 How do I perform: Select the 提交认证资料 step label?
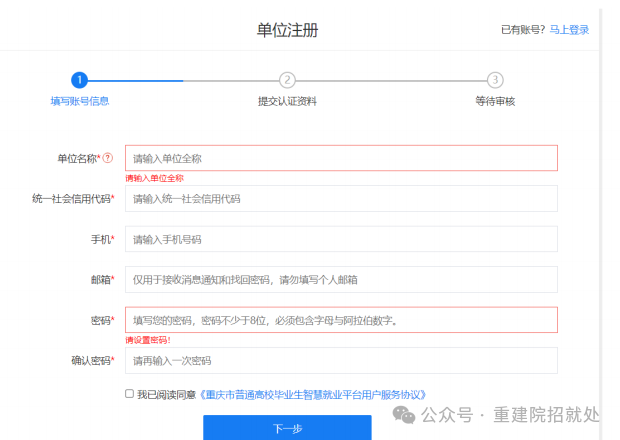point(287,101)
